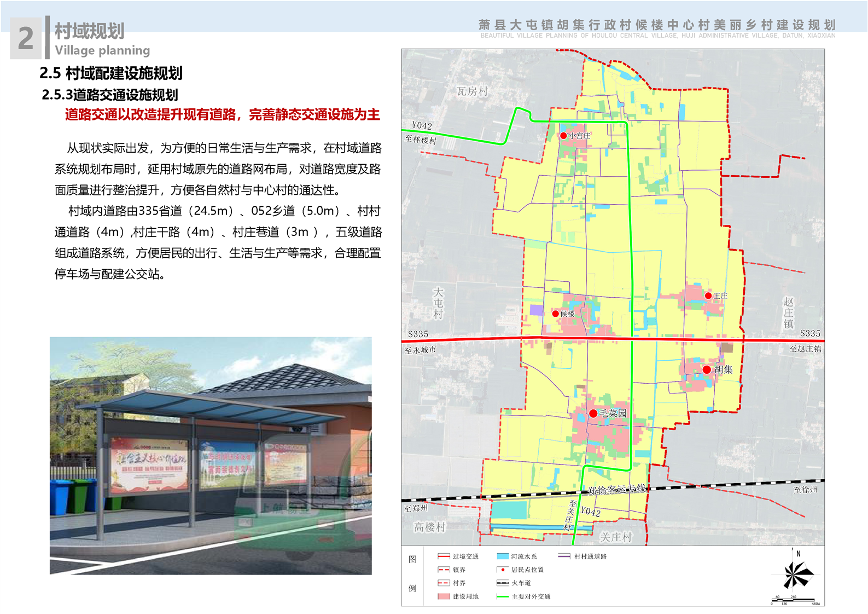Screen dimensions: 868x614
Task: Select the 火车道 railway legend symbol
Action: (x=502, y=583)
